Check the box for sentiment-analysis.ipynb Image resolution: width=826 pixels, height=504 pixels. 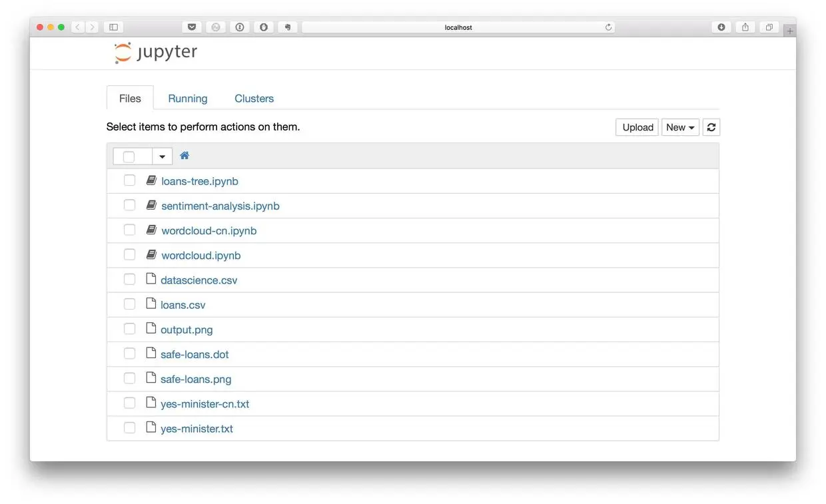[x=129, y=205]
